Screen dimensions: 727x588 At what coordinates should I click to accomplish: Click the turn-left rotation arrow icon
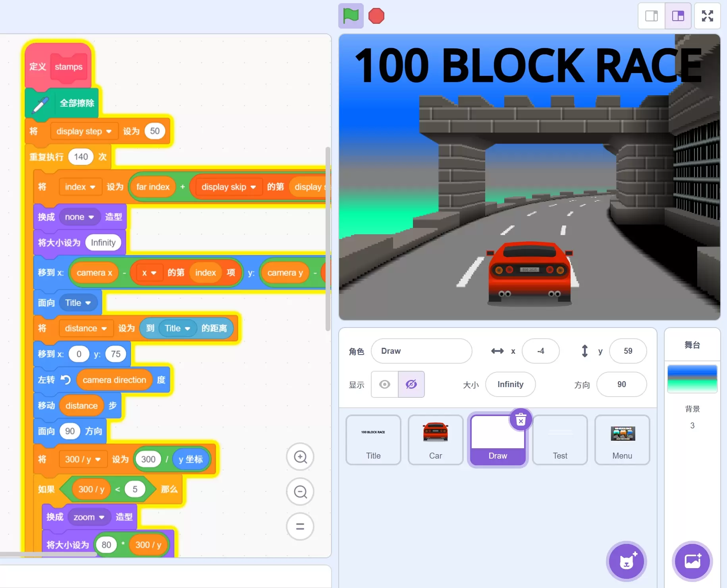(x=66, y=380)
